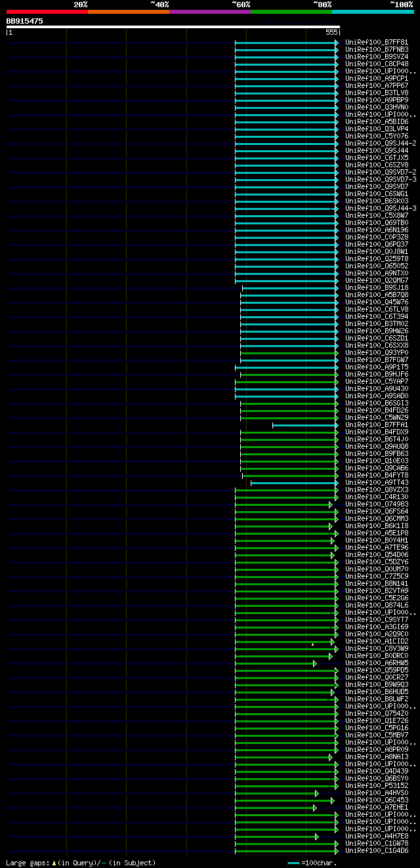The image size is (420, 868).
Task: Click the UniRef100_B8N141 hit label
Action: [x=377, y=583]
